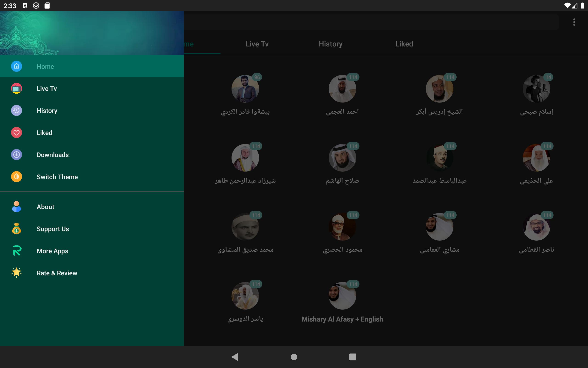Tap the History clock icon
The image size is (588, 368).
coord(17,110)
